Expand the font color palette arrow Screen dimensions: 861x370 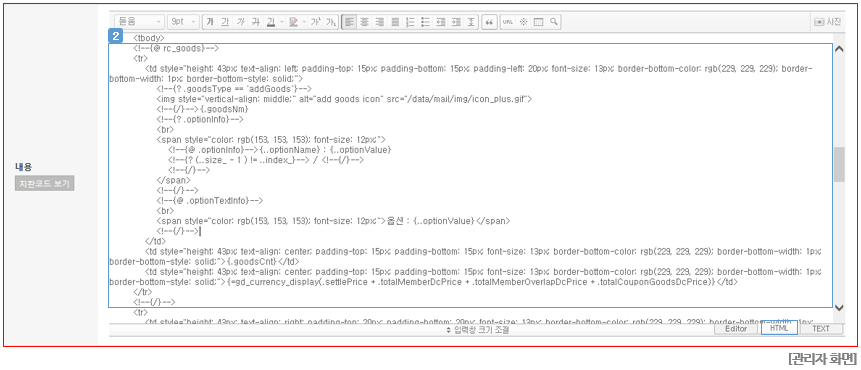pyautogui.click(x=282, y=22)
